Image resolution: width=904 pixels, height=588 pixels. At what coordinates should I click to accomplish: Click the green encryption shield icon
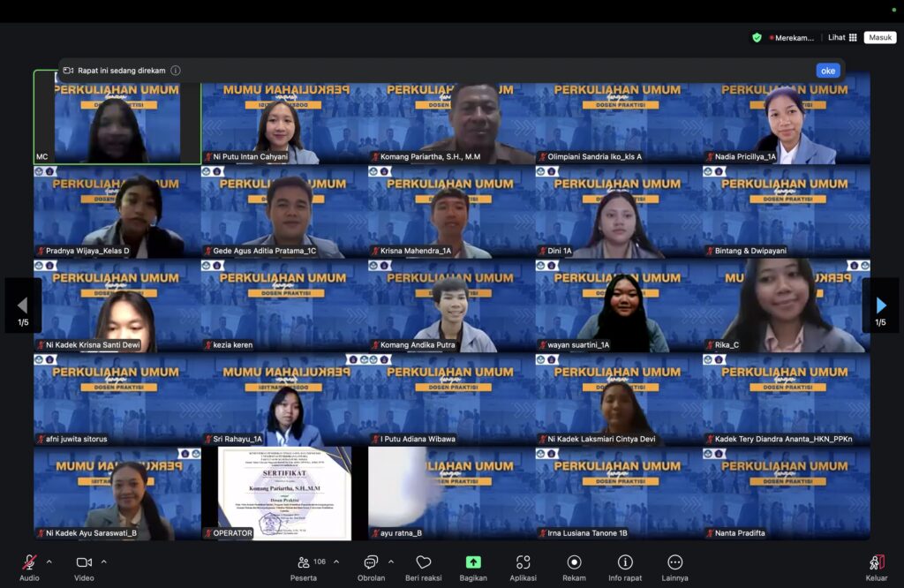click(x=757, y=38)
